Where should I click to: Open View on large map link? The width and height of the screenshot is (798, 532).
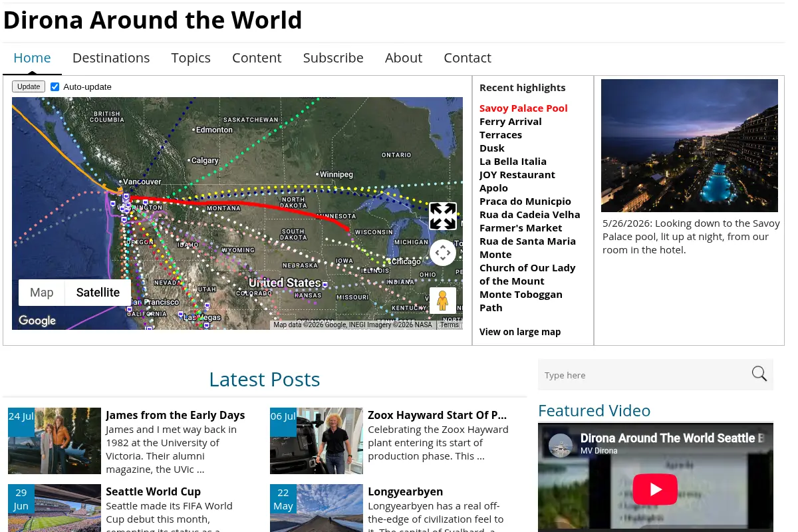click(520, 332)
